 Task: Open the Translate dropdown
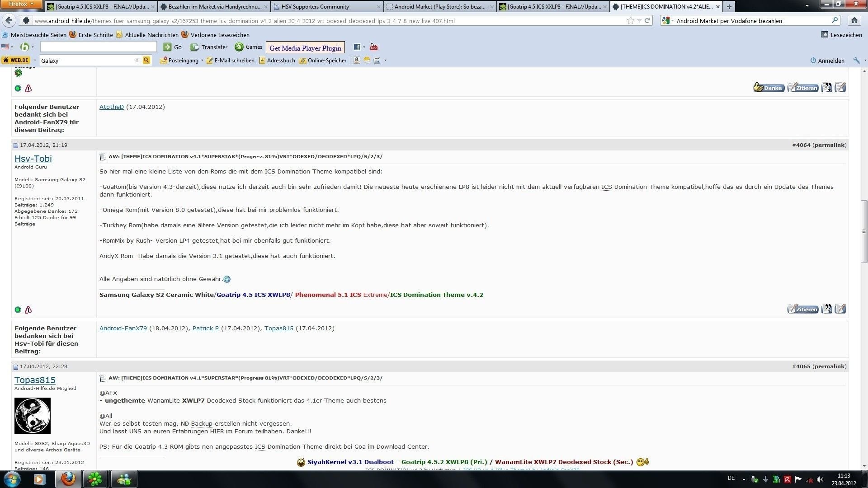(209, 47)
